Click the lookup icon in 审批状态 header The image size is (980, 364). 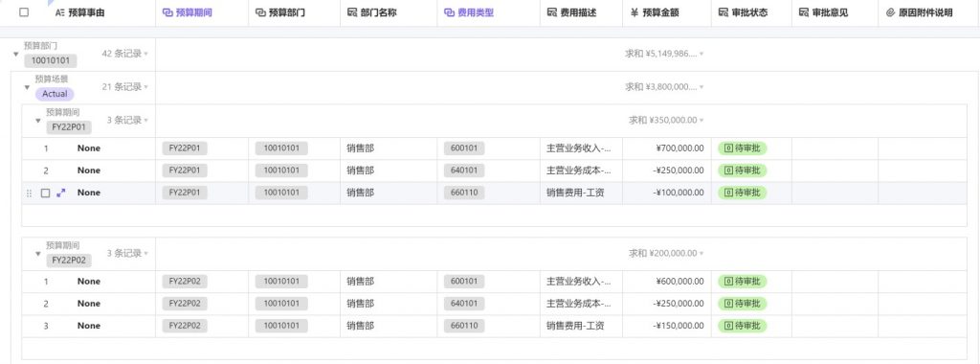coord(724,12)
